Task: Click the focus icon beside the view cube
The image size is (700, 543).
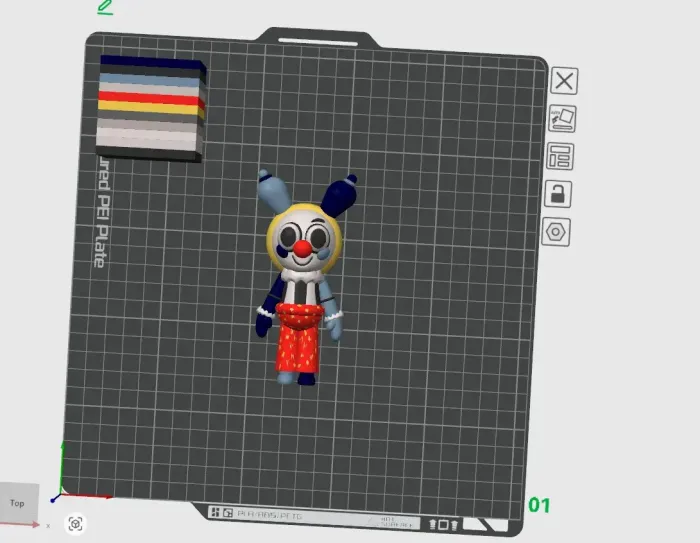Action: (x=75, y=523)
